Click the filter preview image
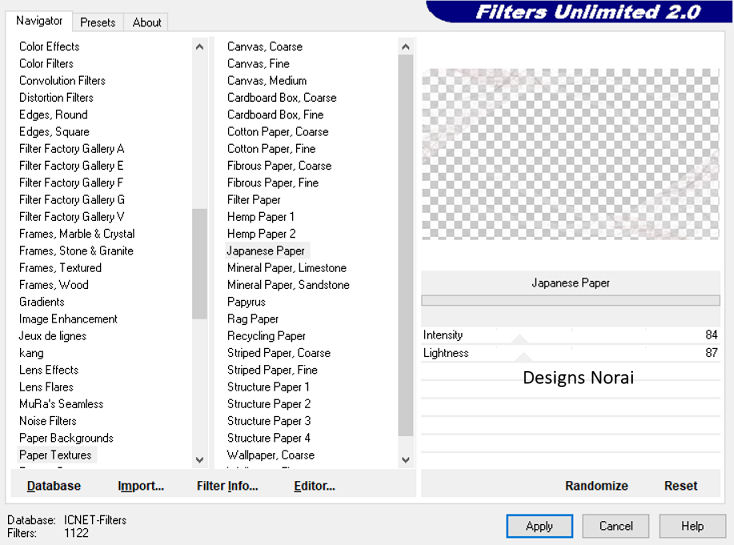Image resolution: width=734 pixels, height=545 pixels. [570, 154]
